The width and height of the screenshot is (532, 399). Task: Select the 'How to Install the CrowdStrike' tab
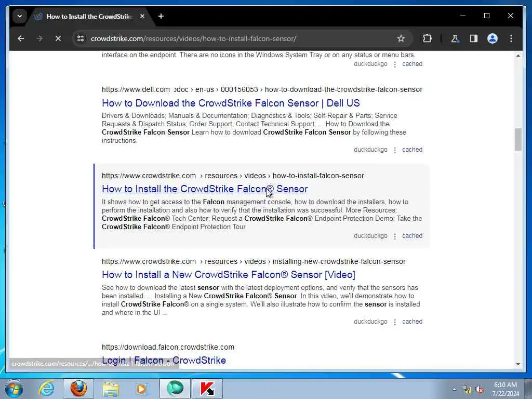89,16
